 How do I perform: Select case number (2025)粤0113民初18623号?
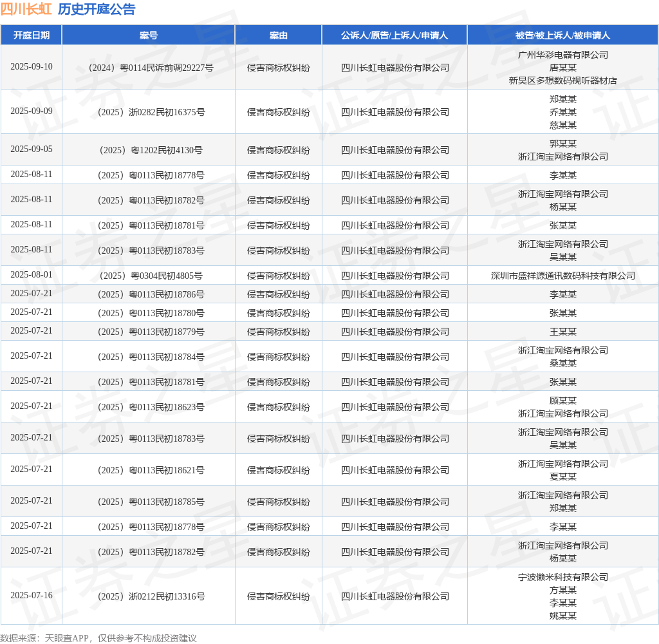coord(151,407)
